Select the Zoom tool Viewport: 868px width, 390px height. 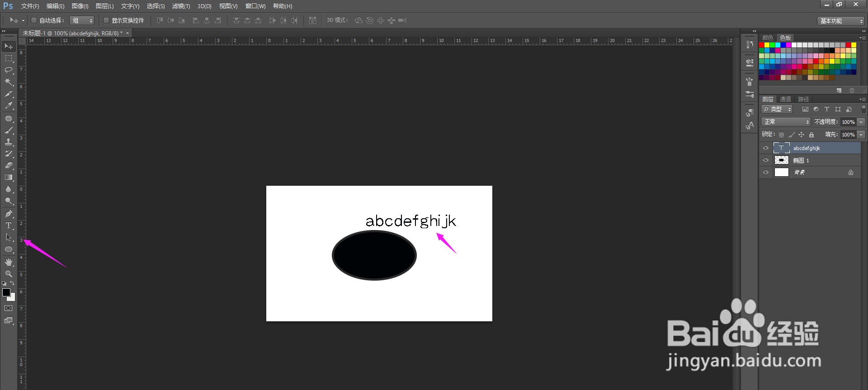(x=9, y=274)
